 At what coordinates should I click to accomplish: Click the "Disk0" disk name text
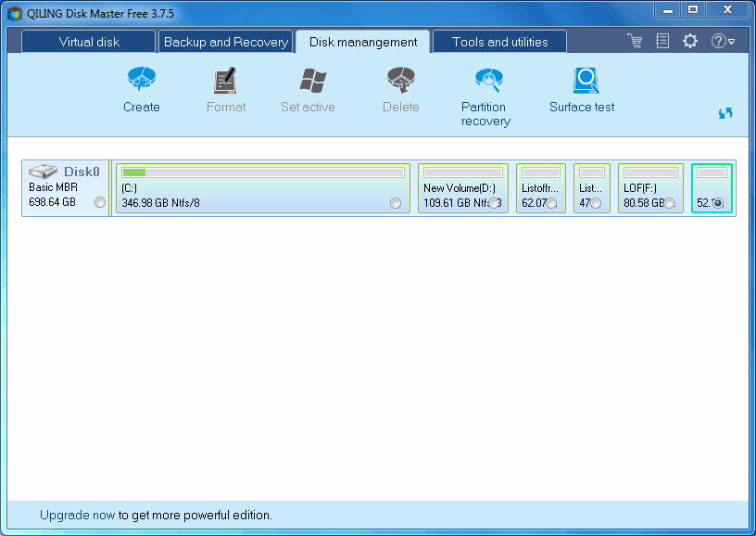point(82,172)
